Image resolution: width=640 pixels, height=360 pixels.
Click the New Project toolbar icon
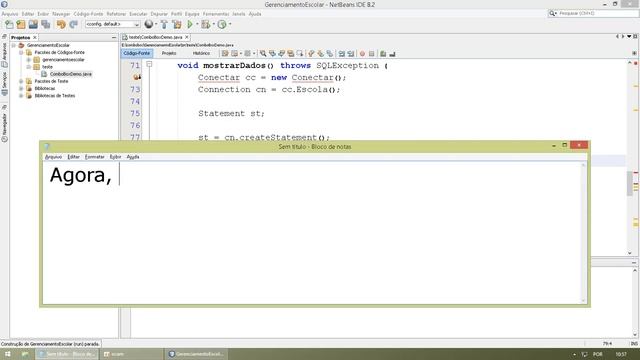click(21, 24)
